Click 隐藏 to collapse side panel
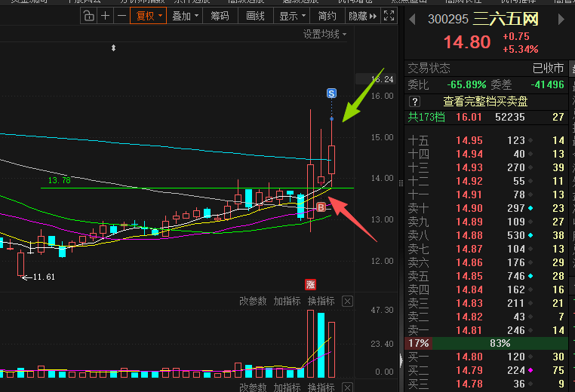The height and width of the screenshot is (392, 575). click(x=362, y=16)
